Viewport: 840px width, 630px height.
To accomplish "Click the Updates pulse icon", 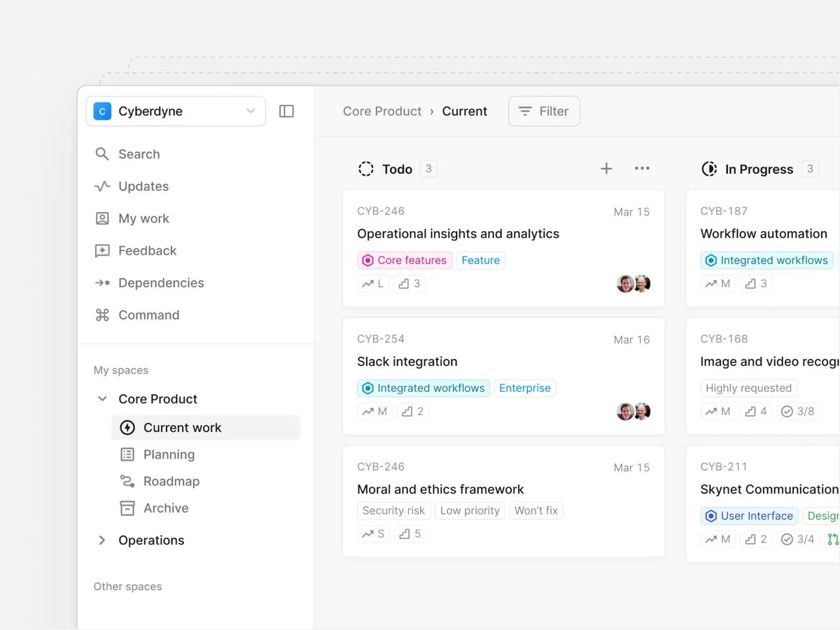I will [x=102, y=186].
